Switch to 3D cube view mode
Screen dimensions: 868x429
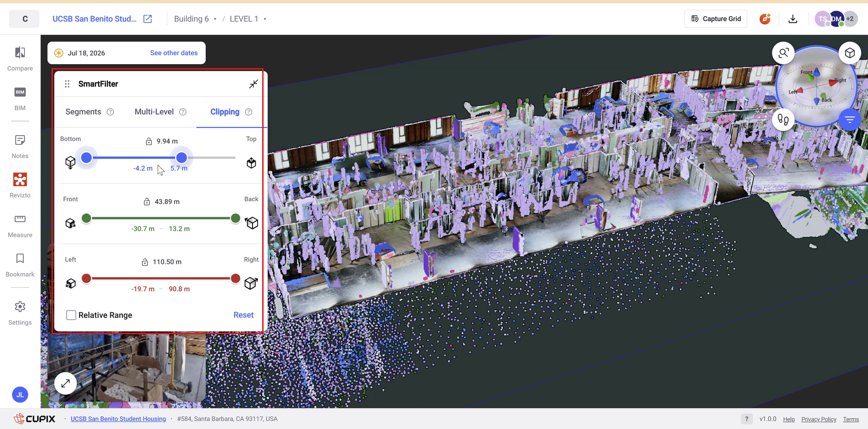pyautogui.click(x=850, y=53)
